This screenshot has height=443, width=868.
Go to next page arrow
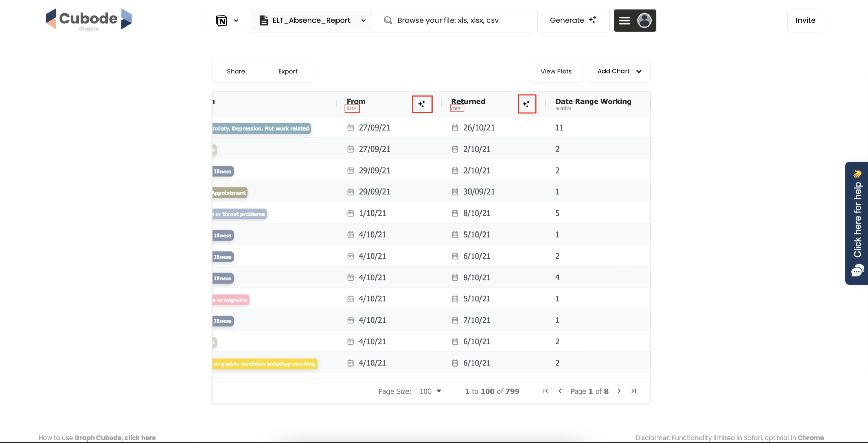(x=619, y=391)
